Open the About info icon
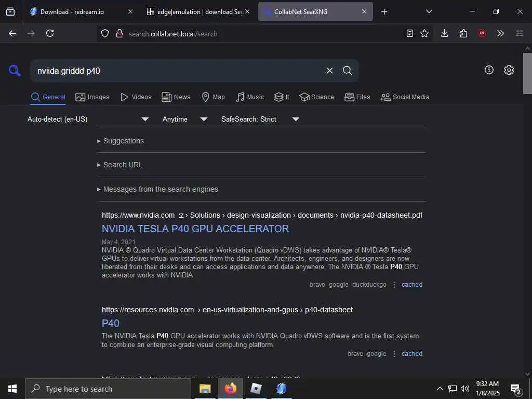The width and height of the screenshot is (532, 399). 489,70
